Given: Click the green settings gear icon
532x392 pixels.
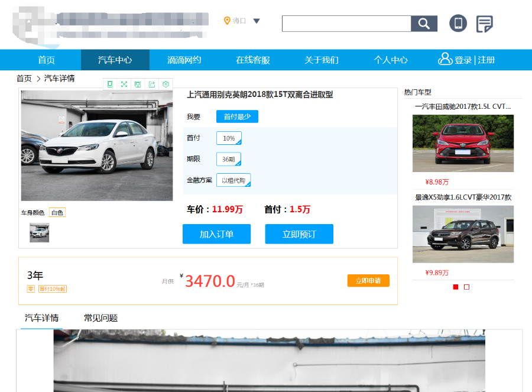Looking at the screenshot, I should click(166, 84).
